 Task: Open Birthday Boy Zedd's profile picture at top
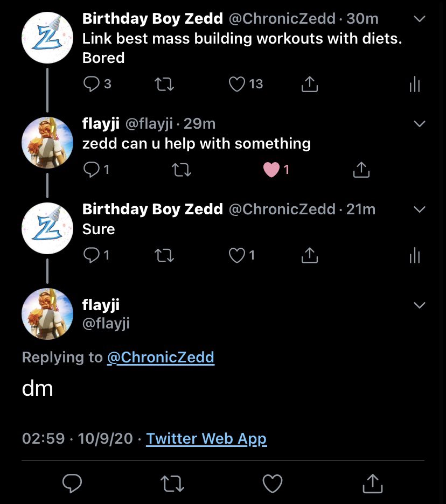pos(47,38)
